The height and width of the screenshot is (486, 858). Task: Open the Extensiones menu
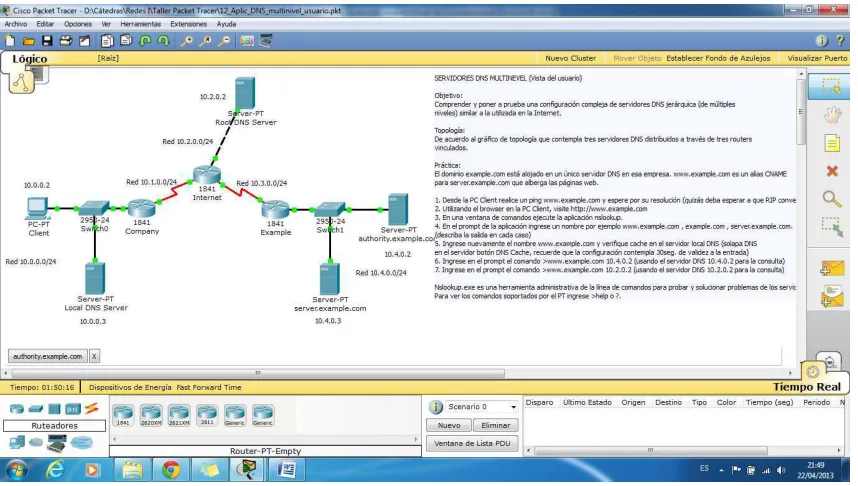point(188,24)
